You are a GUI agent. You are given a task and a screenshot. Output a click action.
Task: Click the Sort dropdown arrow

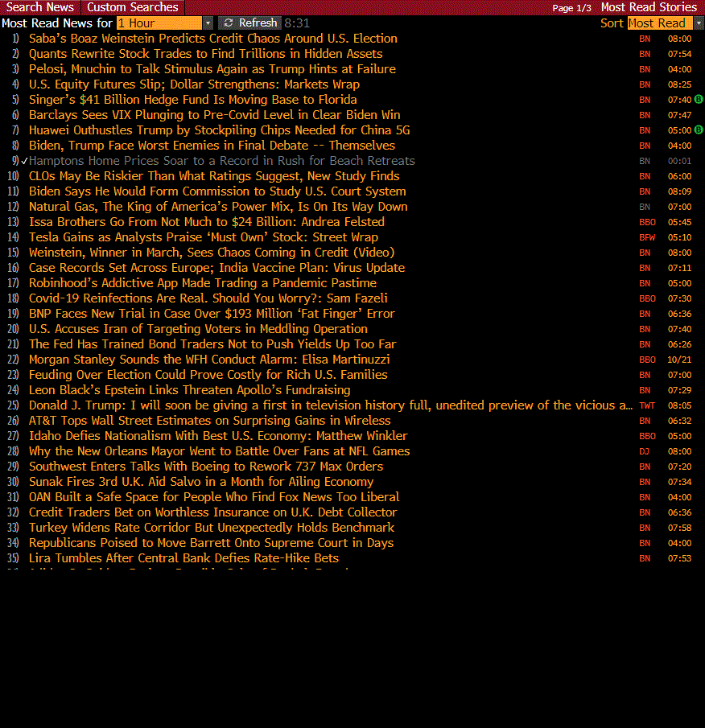click(x=699, y=23)
